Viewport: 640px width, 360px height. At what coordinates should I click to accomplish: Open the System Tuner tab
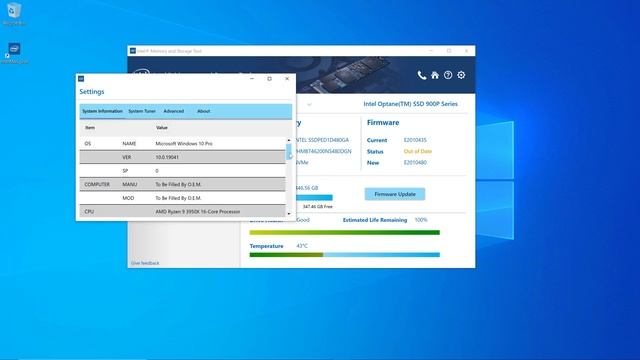(x=142, y=111)
